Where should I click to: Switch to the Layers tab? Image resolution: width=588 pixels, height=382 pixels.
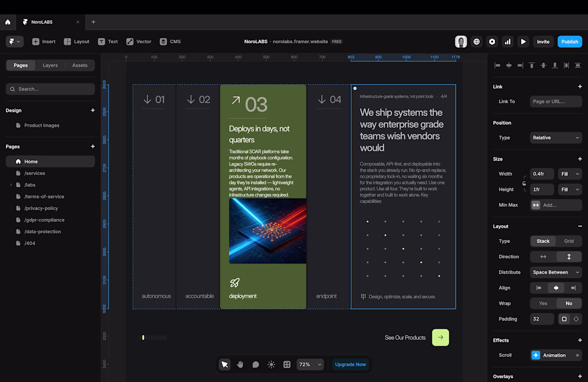(x=50, y=65)
